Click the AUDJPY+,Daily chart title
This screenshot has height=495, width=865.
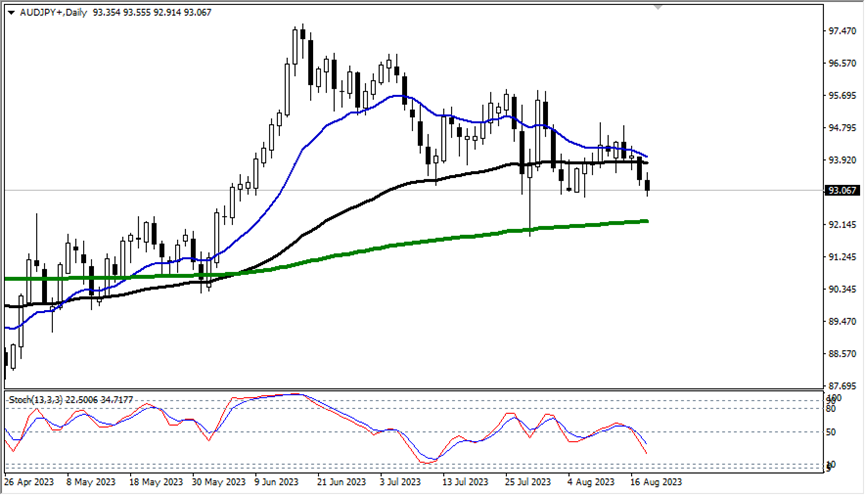[54, 11]
